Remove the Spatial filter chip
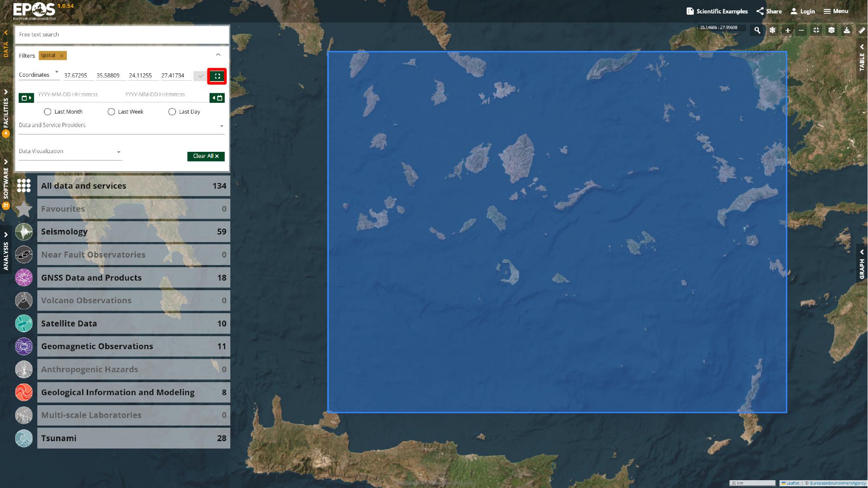868x488 pixels. click(62, 56)
